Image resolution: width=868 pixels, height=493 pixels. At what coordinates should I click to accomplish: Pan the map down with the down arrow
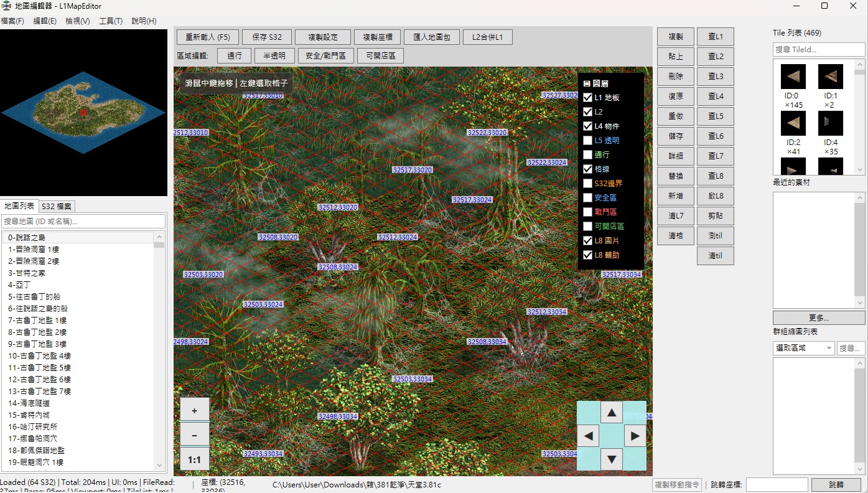pyautogui.click(x=612, y=459)
